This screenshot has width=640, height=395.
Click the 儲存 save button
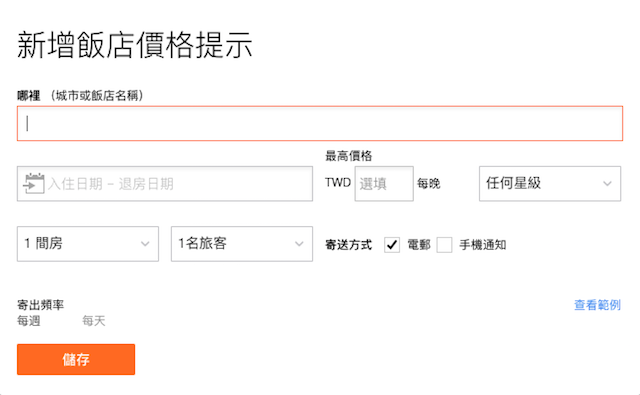[x=76, y=359]
